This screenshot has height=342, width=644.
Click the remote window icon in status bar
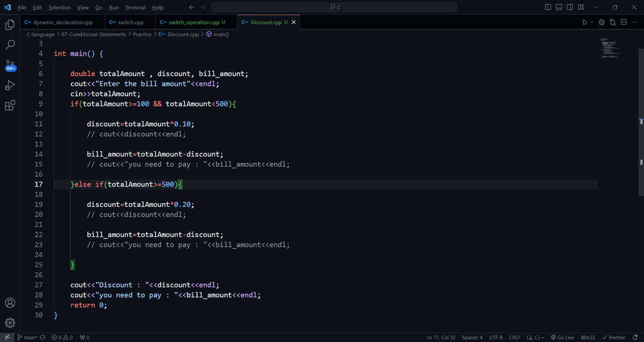pos(6,337)
